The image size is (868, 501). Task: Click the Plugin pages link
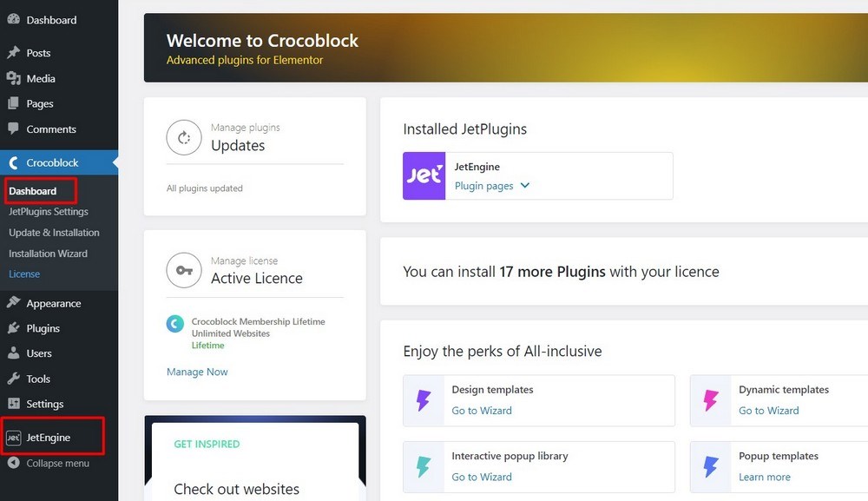tap(483, 186)
